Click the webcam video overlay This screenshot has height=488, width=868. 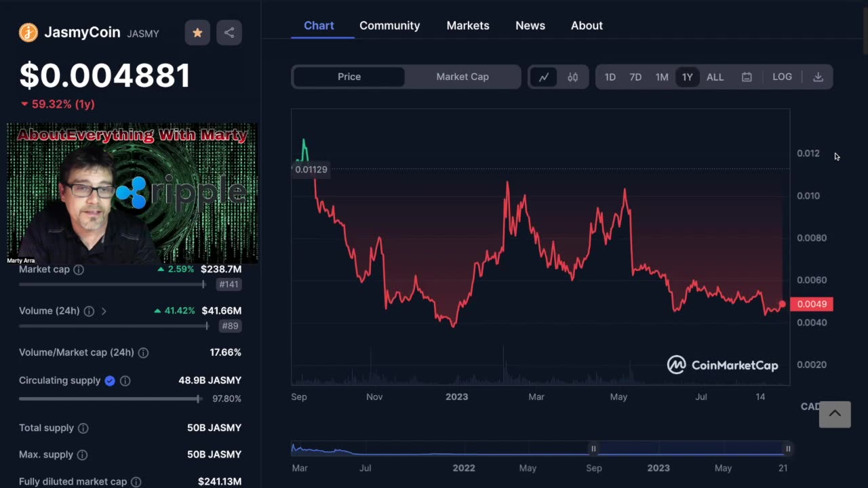tap(132, 194)
